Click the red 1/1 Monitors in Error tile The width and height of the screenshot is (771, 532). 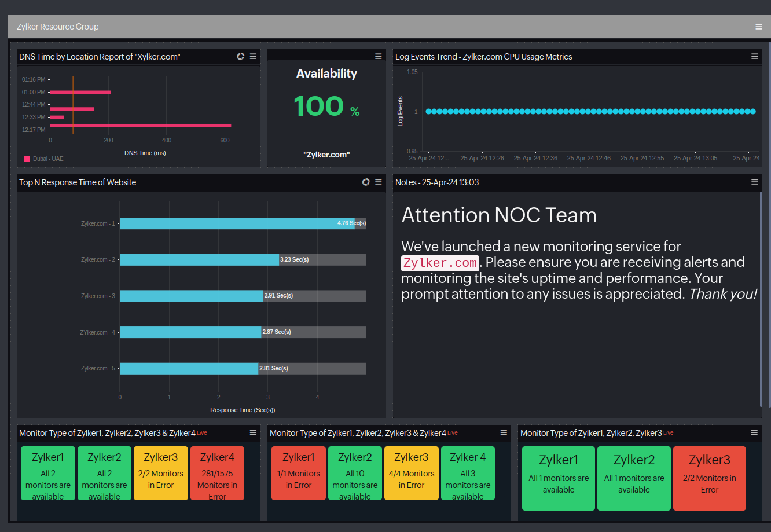tap(298, 473)
